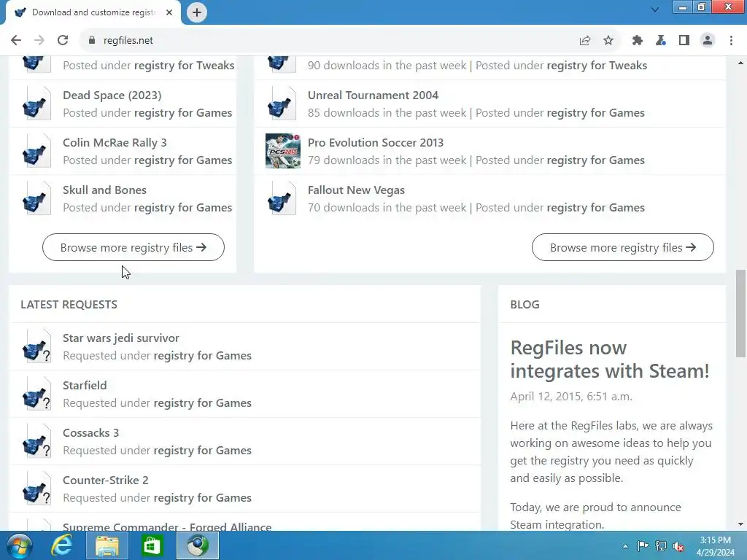Open Unreal Tournament 2004 link
This screenshot has width=747, height=560.
(373, 96)
